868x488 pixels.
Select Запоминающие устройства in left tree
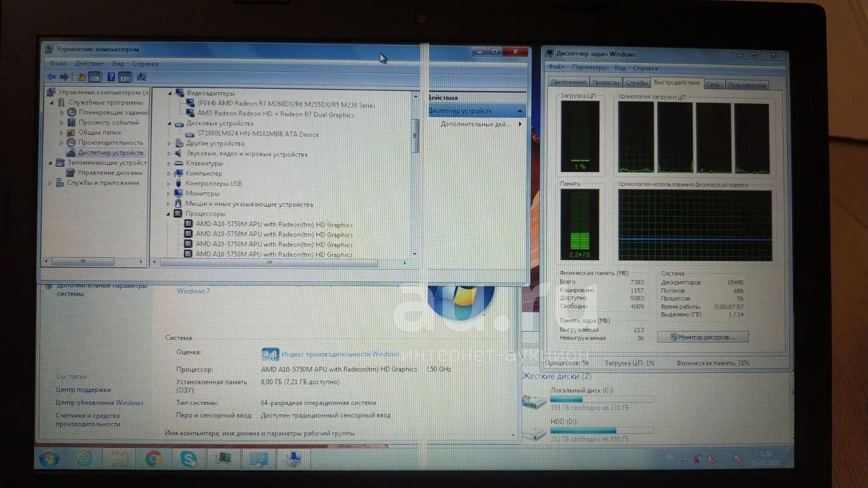pyautogui.click(x=107, y=163)
